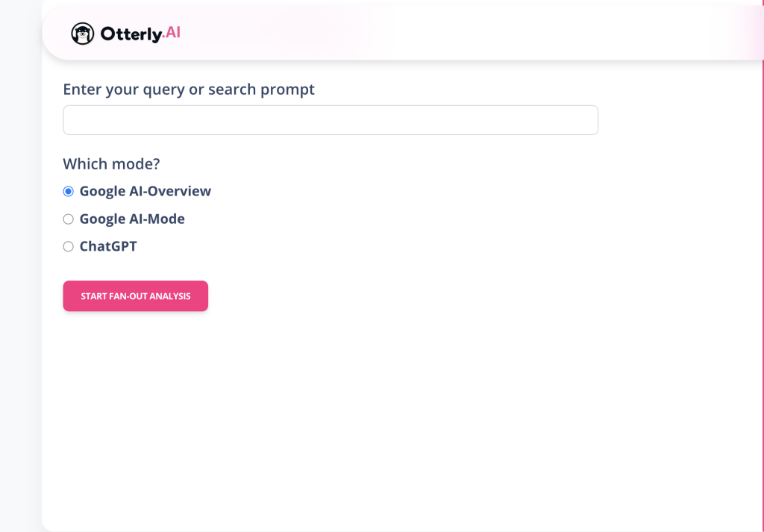
Task: Choose the Google AI-Mode radio button
Action: point(69,219)
